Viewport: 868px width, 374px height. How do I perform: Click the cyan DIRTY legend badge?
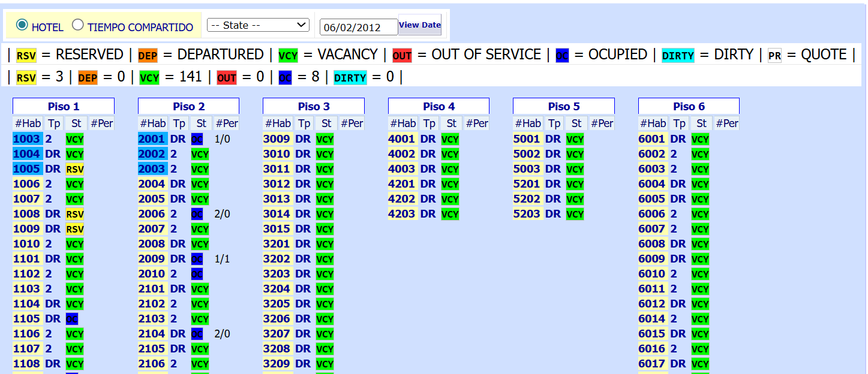678,56
